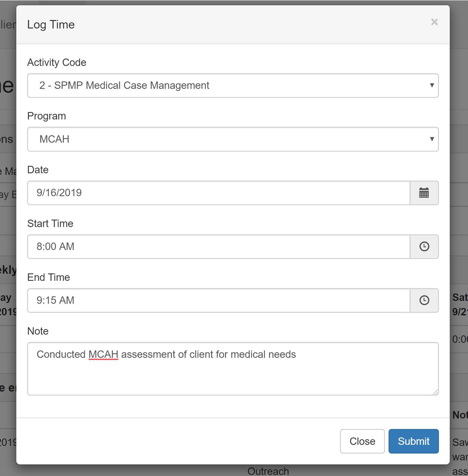Click the Date field label
This screenshot has width=468, height=476.
point(38,170)
